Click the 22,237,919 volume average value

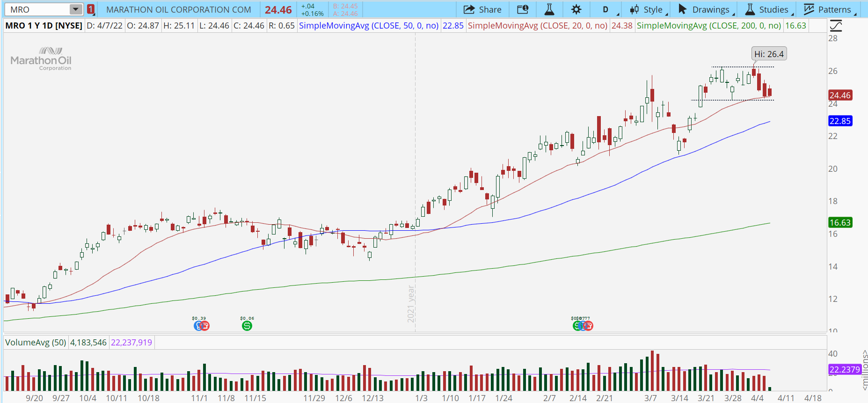coord(131,343)
